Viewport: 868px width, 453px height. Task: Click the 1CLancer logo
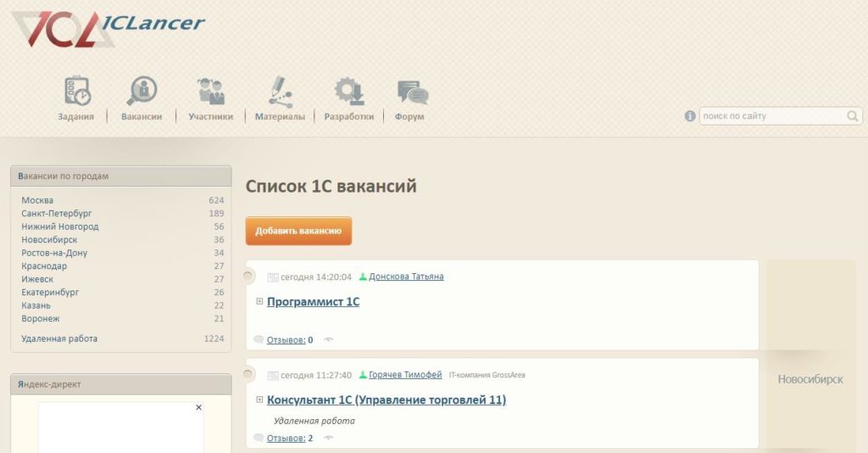(108, 29)
